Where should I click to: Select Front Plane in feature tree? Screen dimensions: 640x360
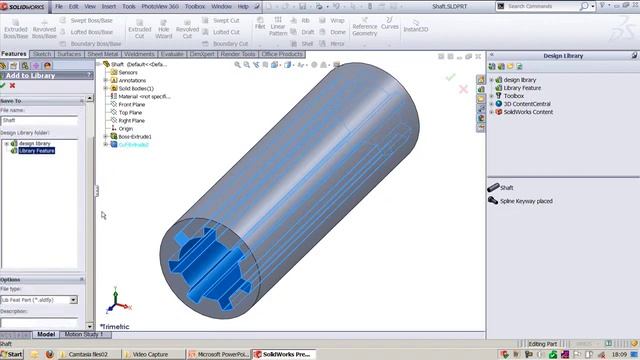point(131,104)
